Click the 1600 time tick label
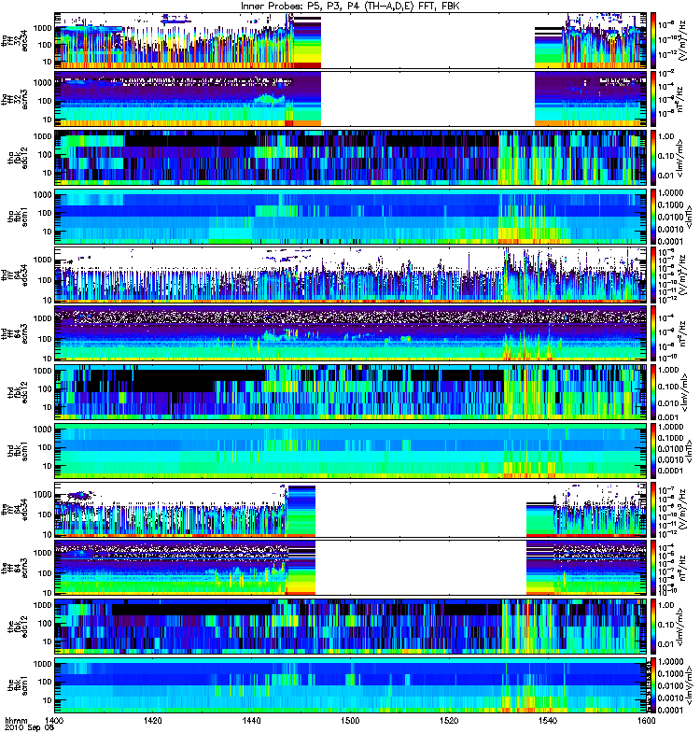The height and width of the screenshot is (747, 700). [646, 721]
